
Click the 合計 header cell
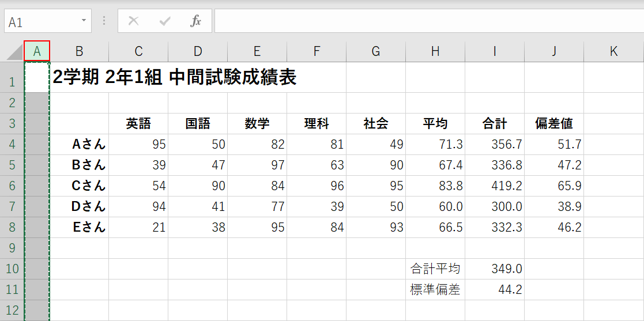[495, 123]
